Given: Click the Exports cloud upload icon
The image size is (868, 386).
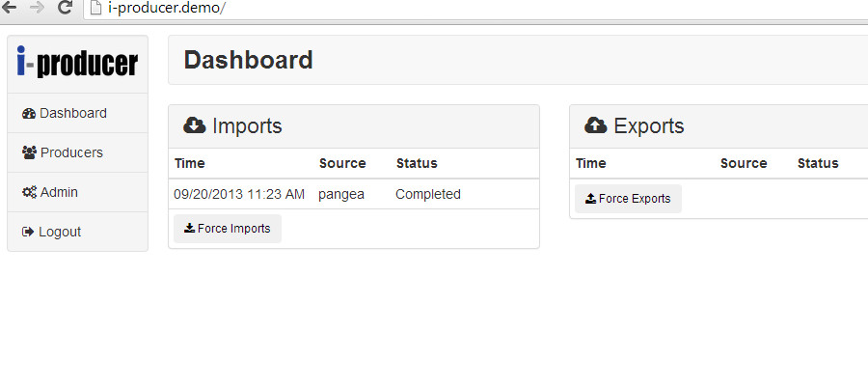Looking at the screenshot, I should click(x=595, y=125).
